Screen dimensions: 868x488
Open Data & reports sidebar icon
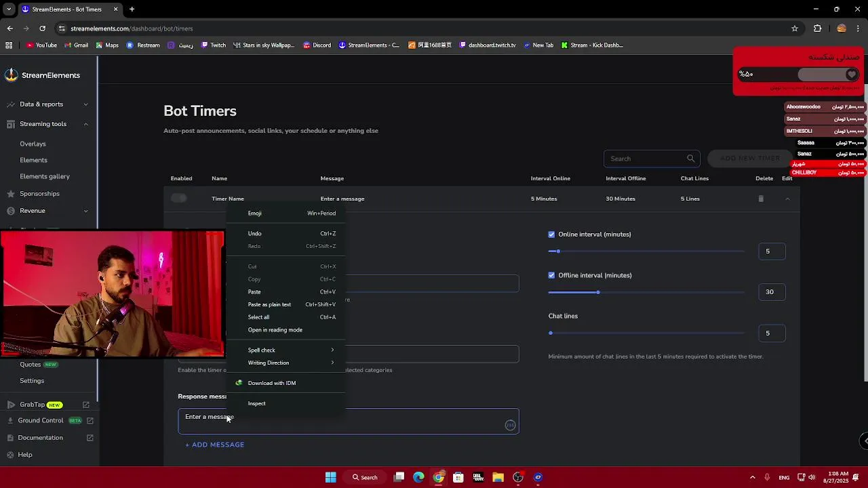coord(11,104)
